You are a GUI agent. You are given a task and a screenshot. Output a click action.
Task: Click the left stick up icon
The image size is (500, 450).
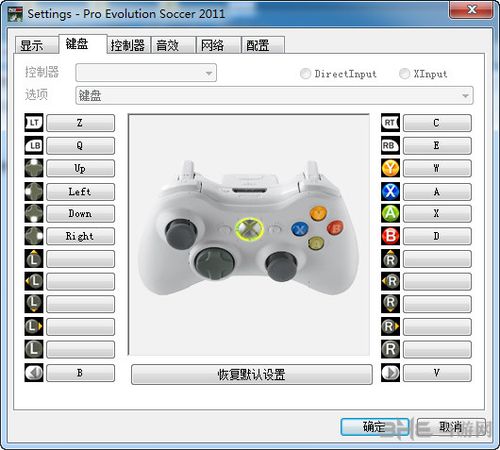34,259
